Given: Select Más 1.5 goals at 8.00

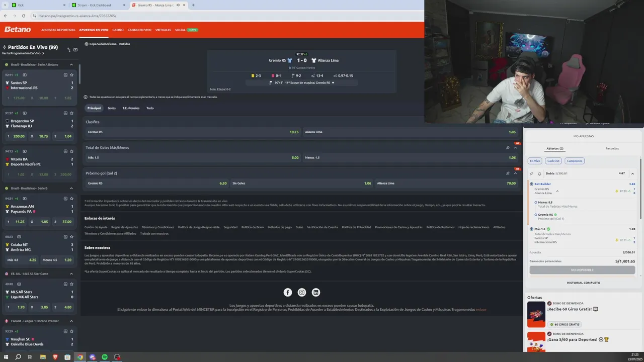Looking at the screenshot, I should tap(193, 158).
